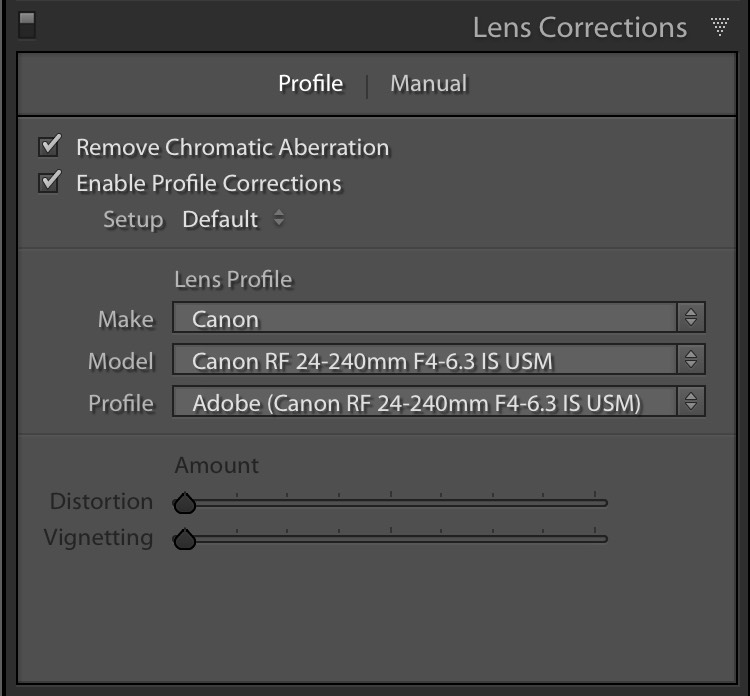The height and width of the screenshot is (696, 750).
Task: Click the Lens Profile heading
Action: click(x=233, y=279)
